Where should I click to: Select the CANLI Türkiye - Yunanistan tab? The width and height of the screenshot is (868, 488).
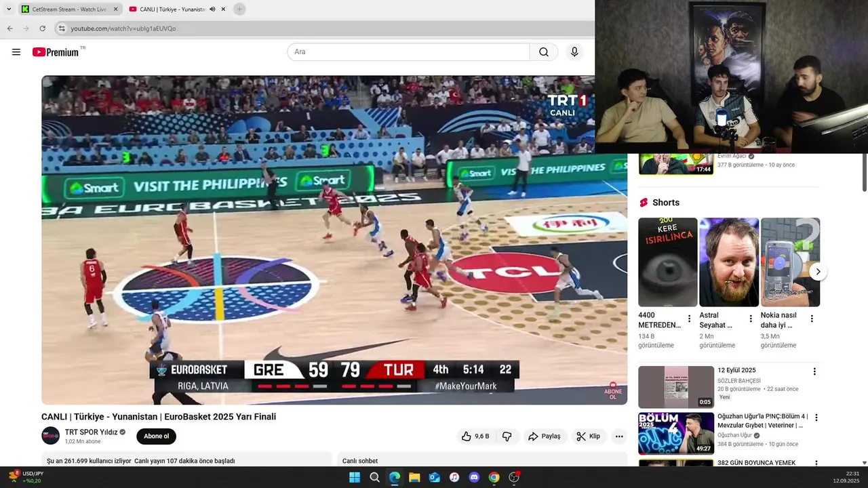click(x=173, y=9)
